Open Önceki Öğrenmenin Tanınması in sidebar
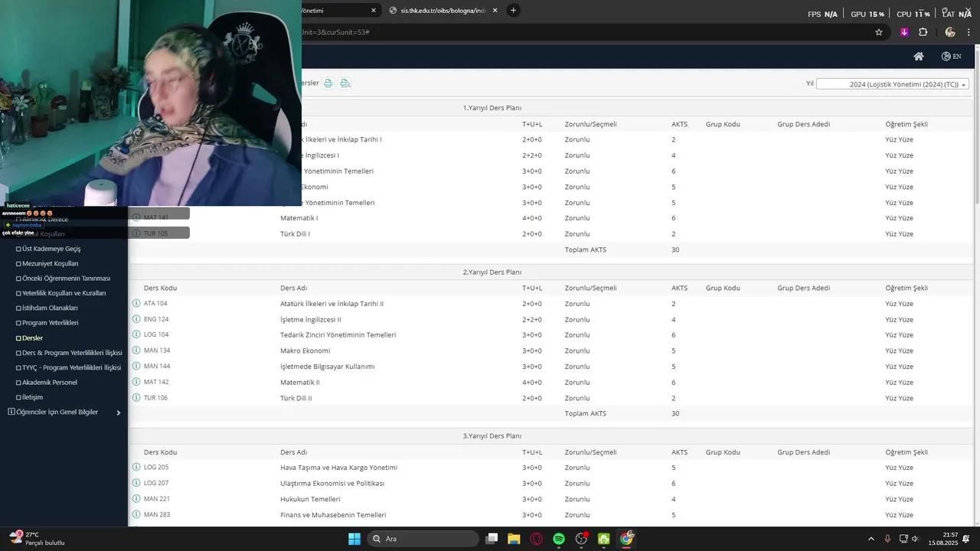 67,279
